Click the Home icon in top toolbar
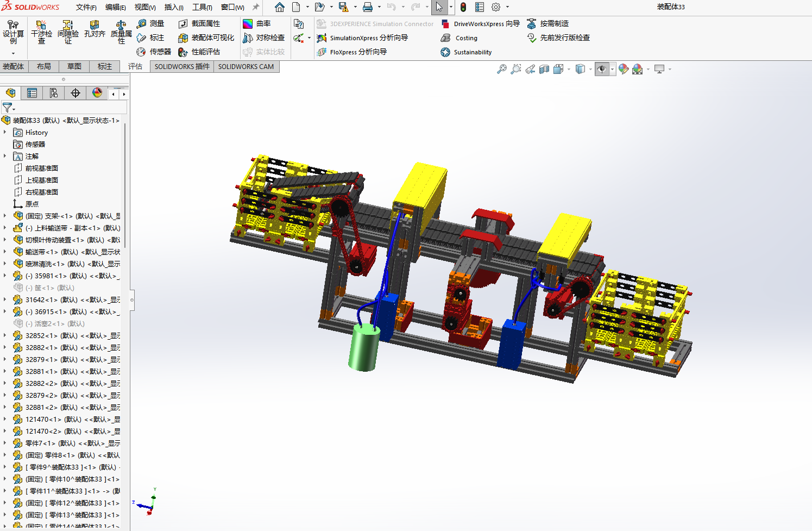812x531 pixels. click(280, 7)
